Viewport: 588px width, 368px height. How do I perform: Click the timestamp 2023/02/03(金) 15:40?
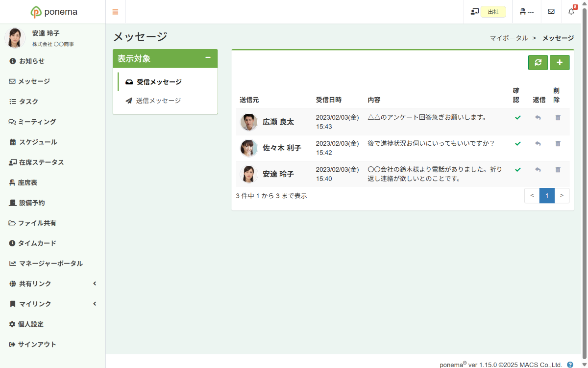pos(338,174)
